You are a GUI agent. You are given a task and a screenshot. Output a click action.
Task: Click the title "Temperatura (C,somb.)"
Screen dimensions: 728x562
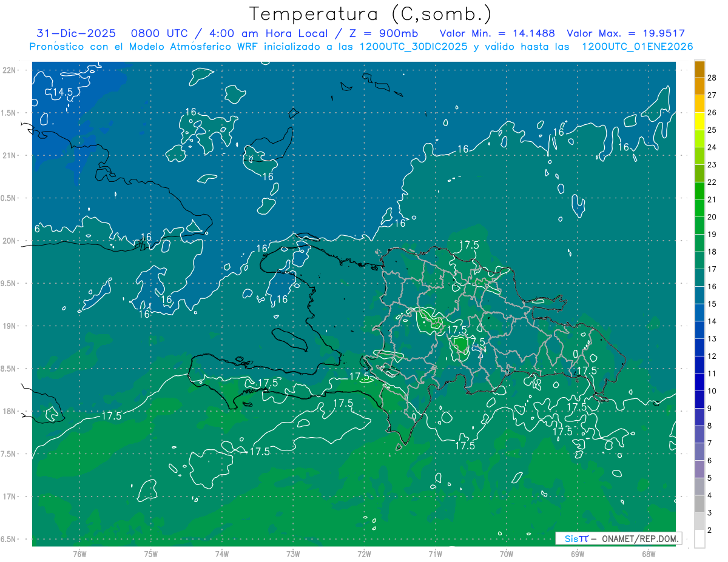point(371,14)
